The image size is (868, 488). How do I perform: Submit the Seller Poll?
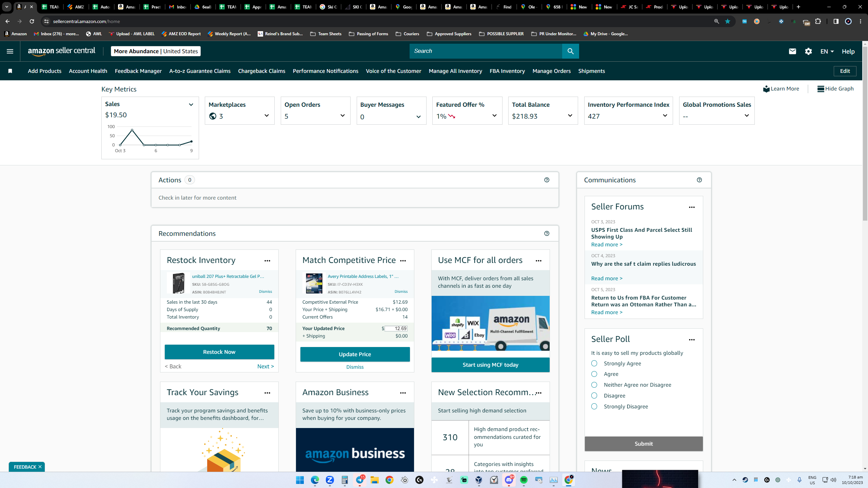pyautogui.click(x=644, y=444)
